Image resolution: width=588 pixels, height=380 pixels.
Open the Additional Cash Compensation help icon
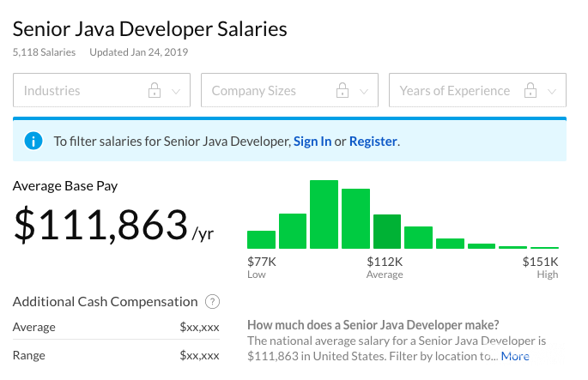point(213,302)
